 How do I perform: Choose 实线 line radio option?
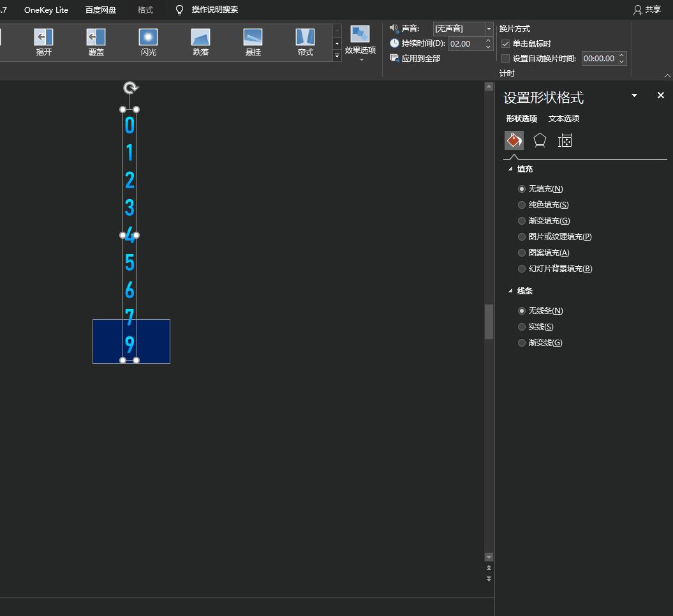[x=522, y=327]
